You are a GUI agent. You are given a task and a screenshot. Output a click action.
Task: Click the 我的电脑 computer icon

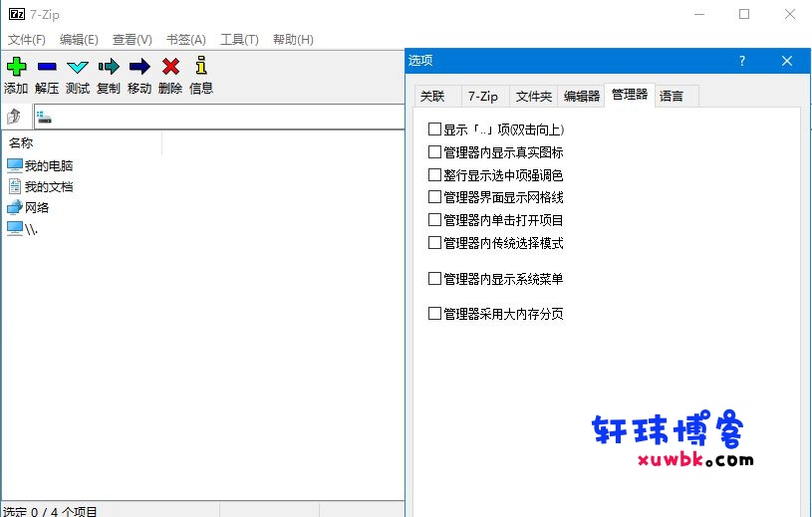tap(15, 165)
